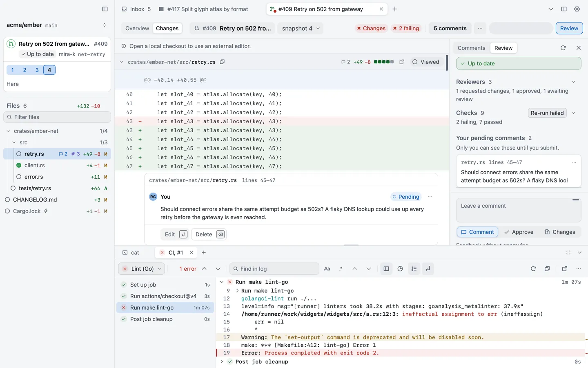The image size is (588, 368).
Task: Toggle match case Aa in log search
Action: coord(327,269)
